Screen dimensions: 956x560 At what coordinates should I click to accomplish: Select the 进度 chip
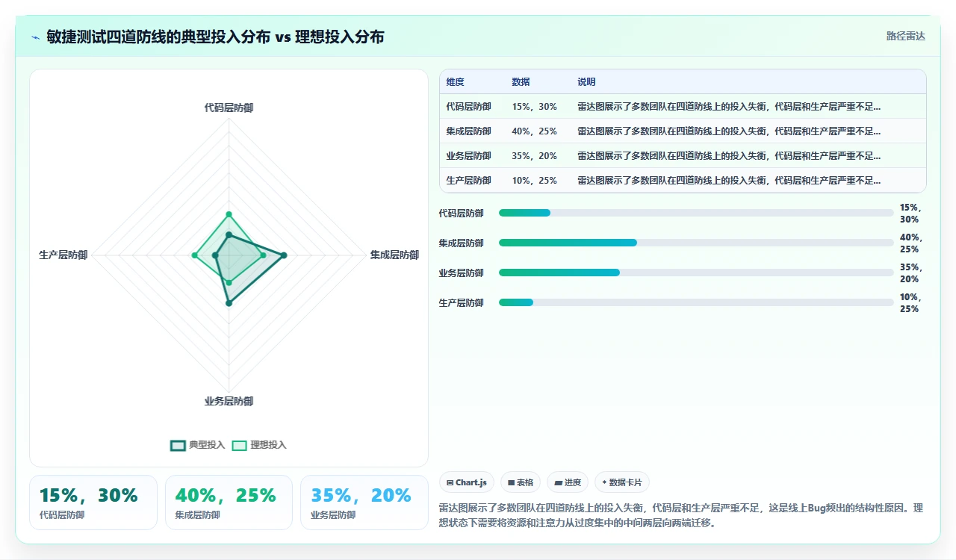point(568,482)
